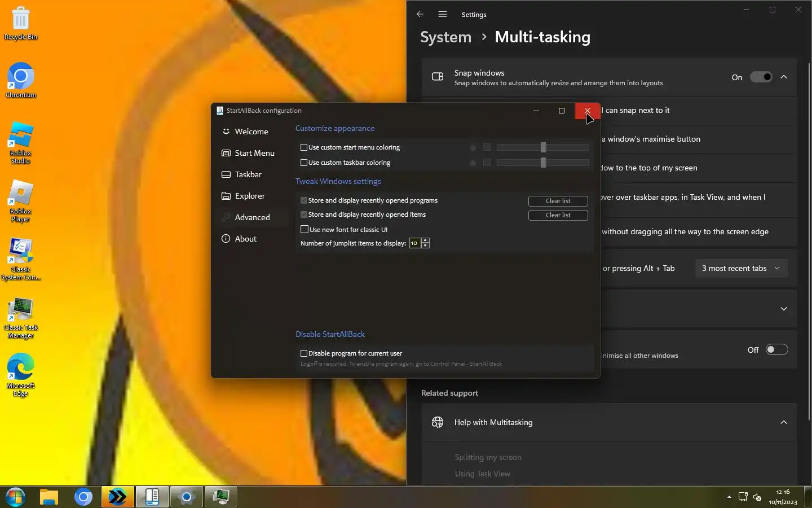Toggle Store and display recently opened programs
Screen dimensions: 812x508
coord(304,200)
